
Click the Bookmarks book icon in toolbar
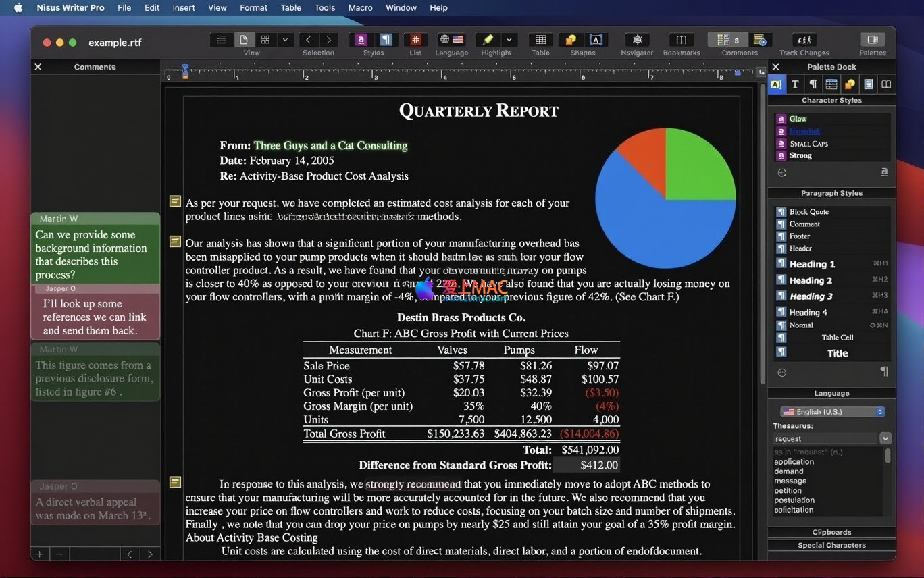point(681,40)
